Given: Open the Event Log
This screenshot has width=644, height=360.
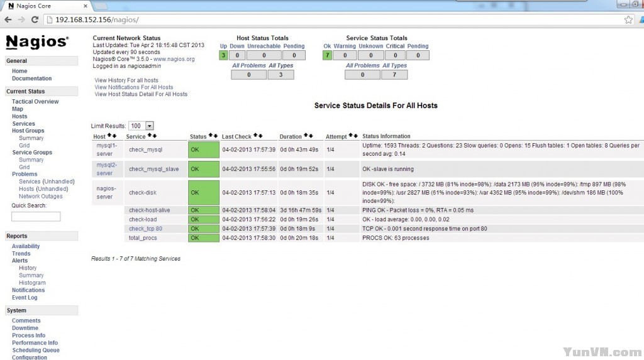Looking at the screenshot, I should [x=25, y=298].
